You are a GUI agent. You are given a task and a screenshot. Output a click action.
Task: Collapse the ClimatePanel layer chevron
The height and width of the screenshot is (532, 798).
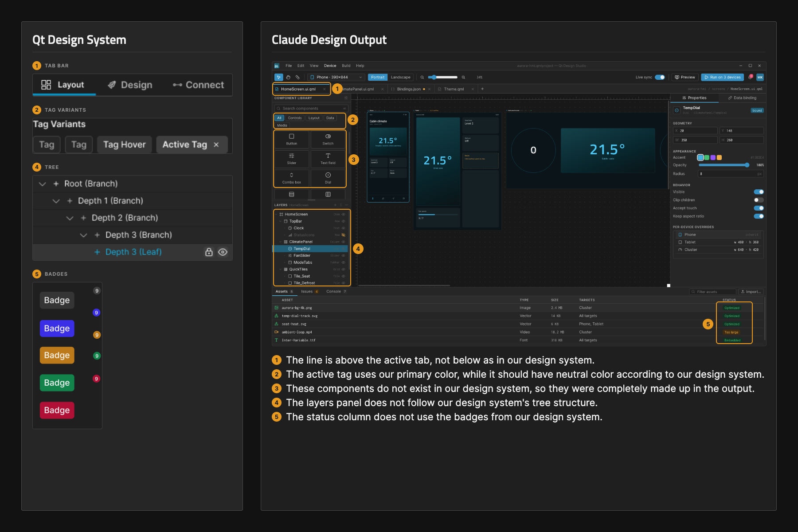pyautogui.click(x=280, y=242)
